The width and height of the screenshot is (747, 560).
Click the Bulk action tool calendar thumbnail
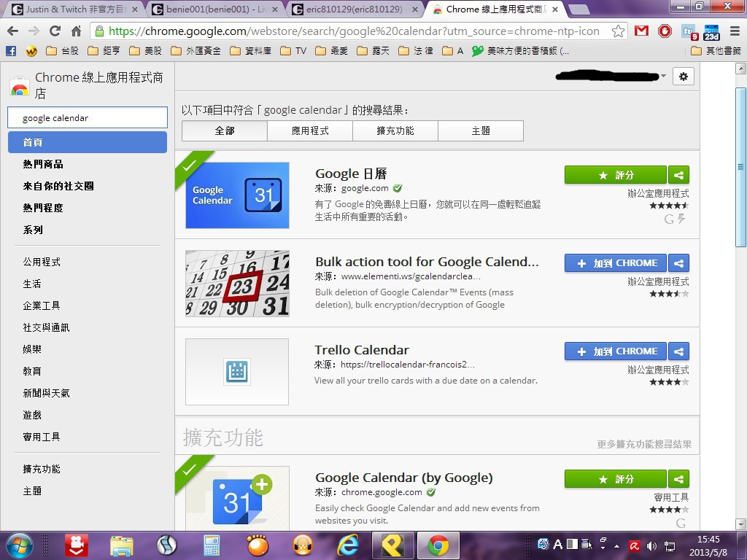[237, 284]
